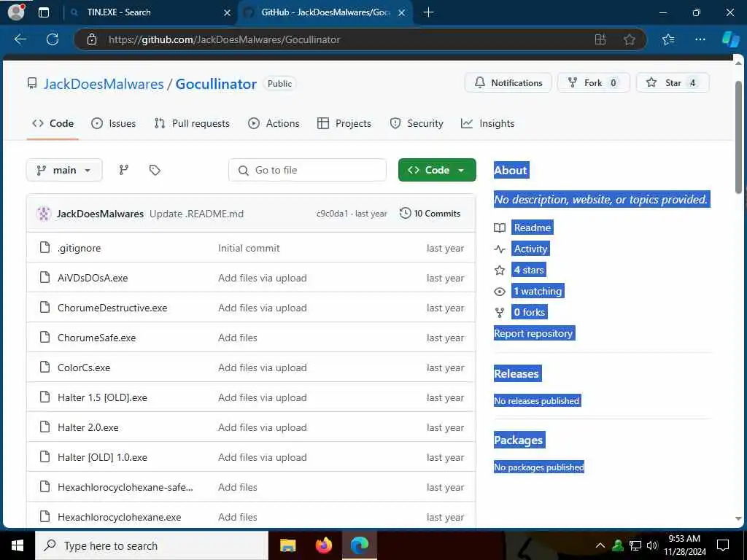Add this page to favorites star

click(630, 39)
